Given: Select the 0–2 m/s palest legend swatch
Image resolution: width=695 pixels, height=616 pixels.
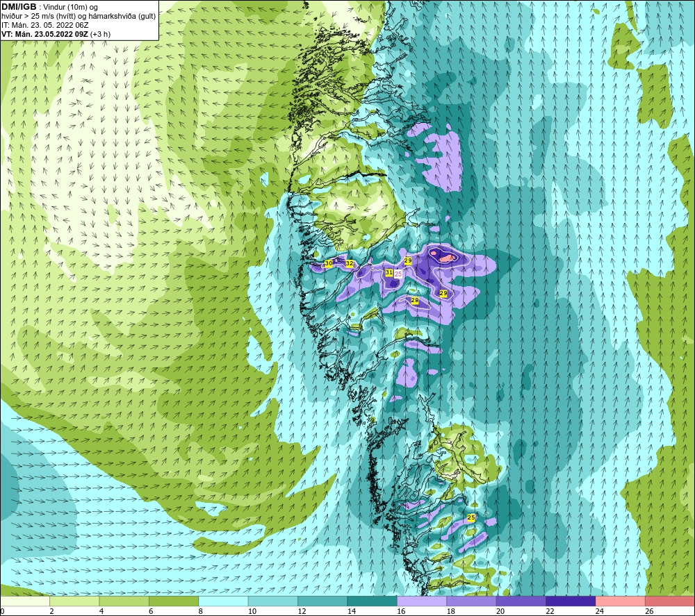Looking at the screenshot, I should click(x=25, y=601).
